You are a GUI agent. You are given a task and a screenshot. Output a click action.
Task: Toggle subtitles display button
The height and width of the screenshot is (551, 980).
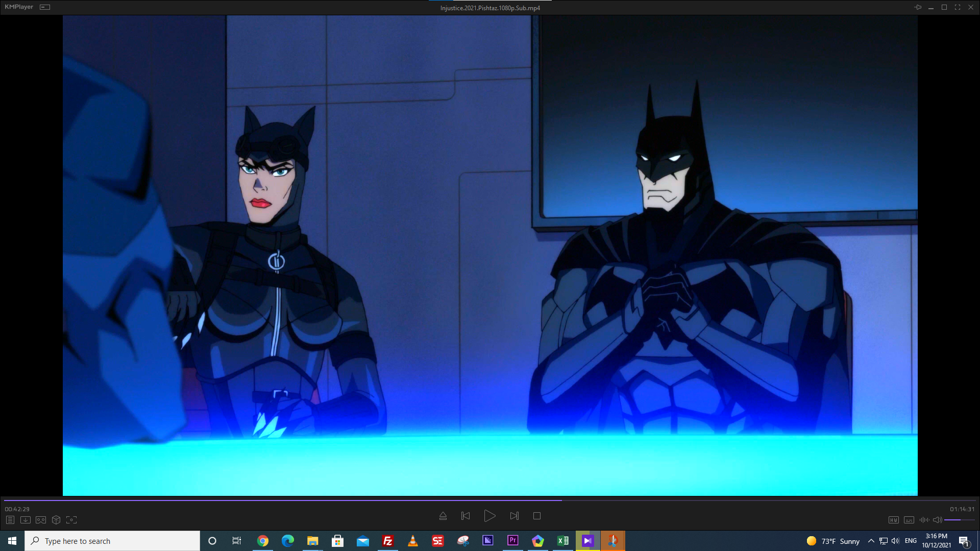[909, 520]
